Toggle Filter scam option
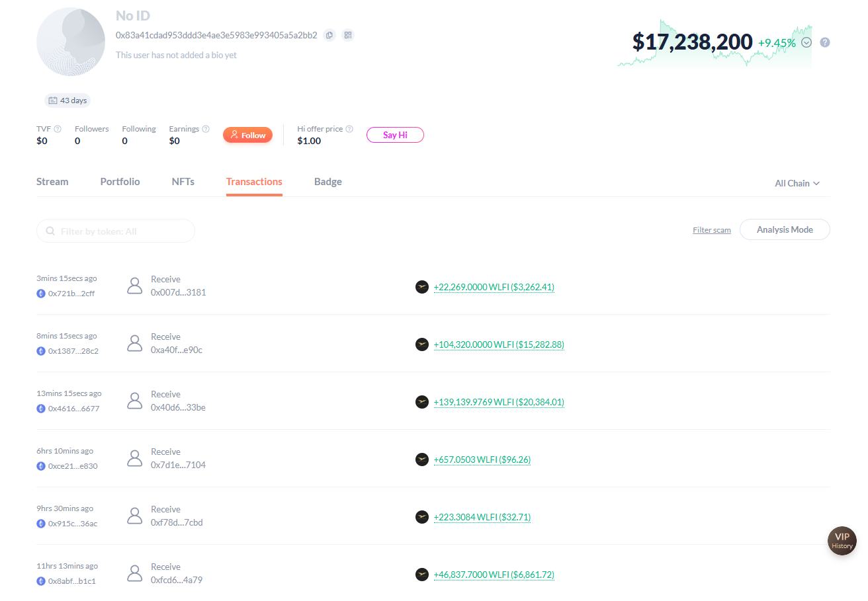868x601 pixels. [711, 230]
